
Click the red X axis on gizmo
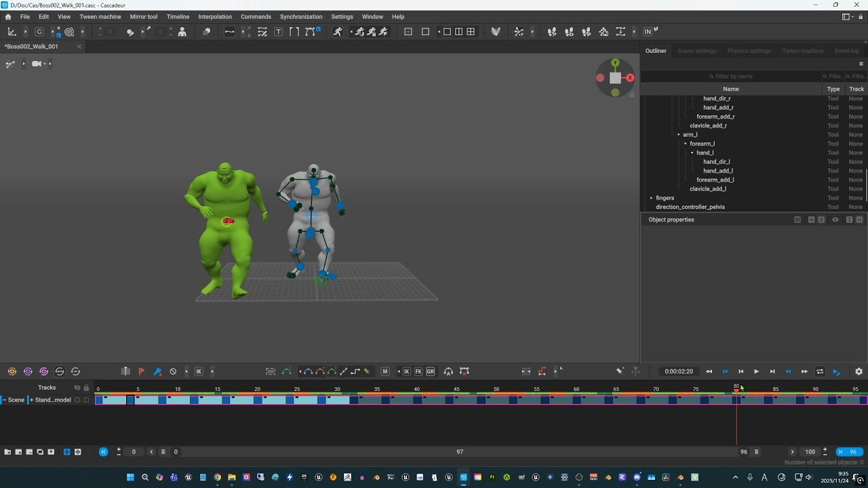(631, 78)
